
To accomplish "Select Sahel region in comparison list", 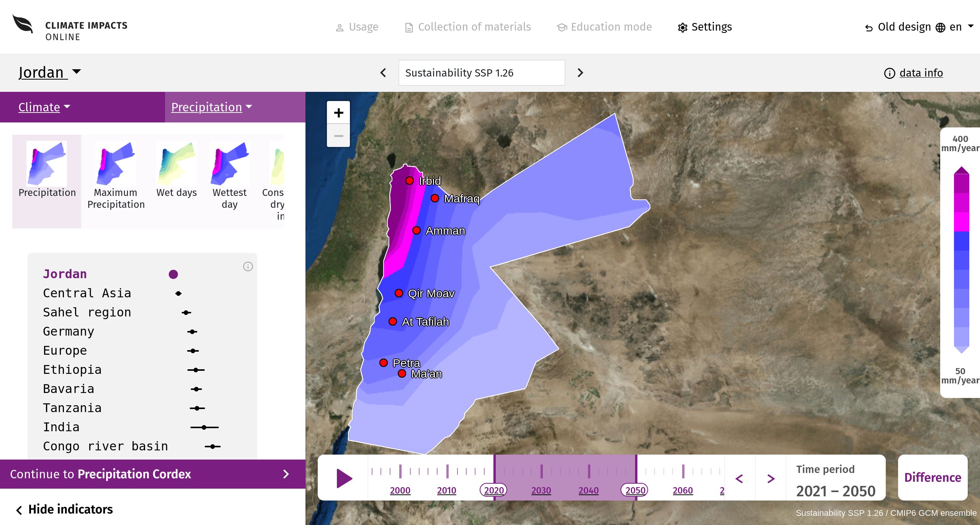I will pos(142,313).
